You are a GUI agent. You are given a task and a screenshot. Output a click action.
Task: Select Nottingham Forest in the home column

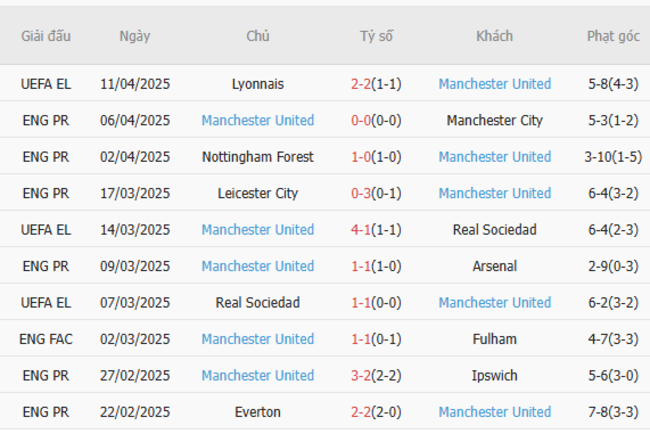(x=257, y=157)
